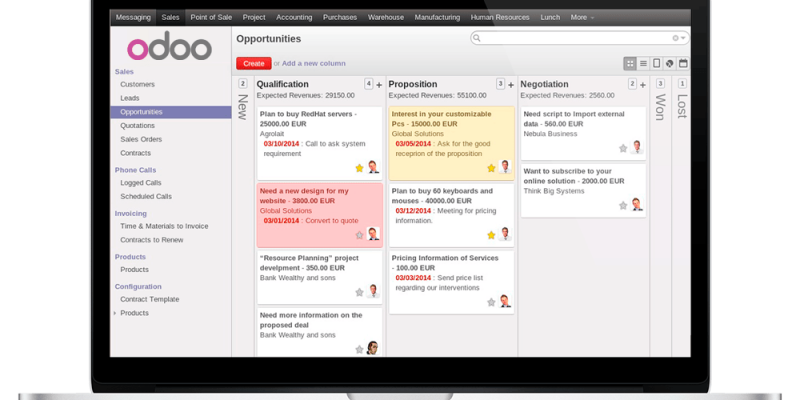Open Logged Calls in the sidebar
This screenshot has width=800, height=400.
[141, 183]
